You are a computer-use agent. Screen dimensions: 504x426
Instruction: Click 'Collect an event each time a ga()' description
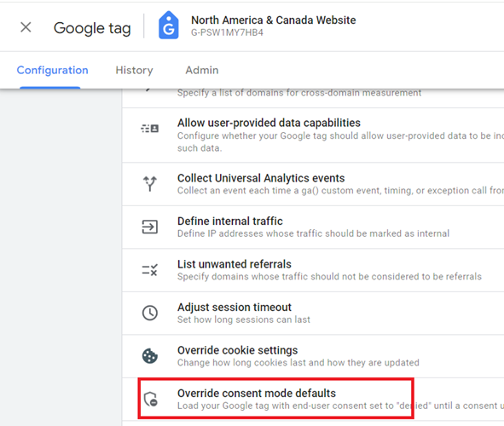pyautogui.click(x=341, y=190)
